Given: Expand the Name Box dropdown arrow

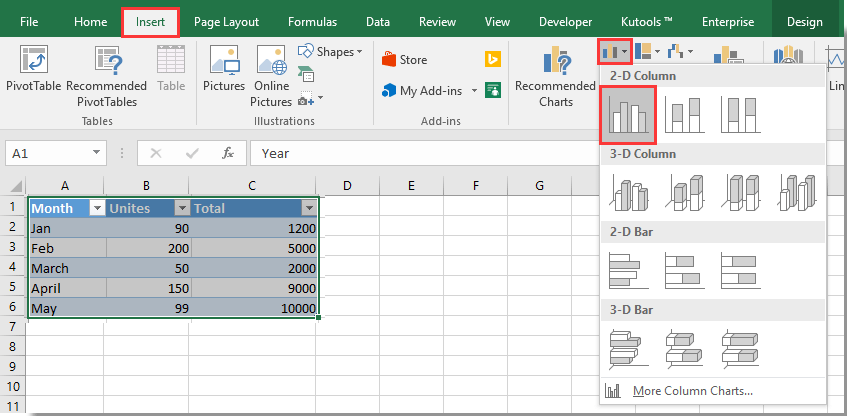Looking at the screenshot, I should point(97,153).
